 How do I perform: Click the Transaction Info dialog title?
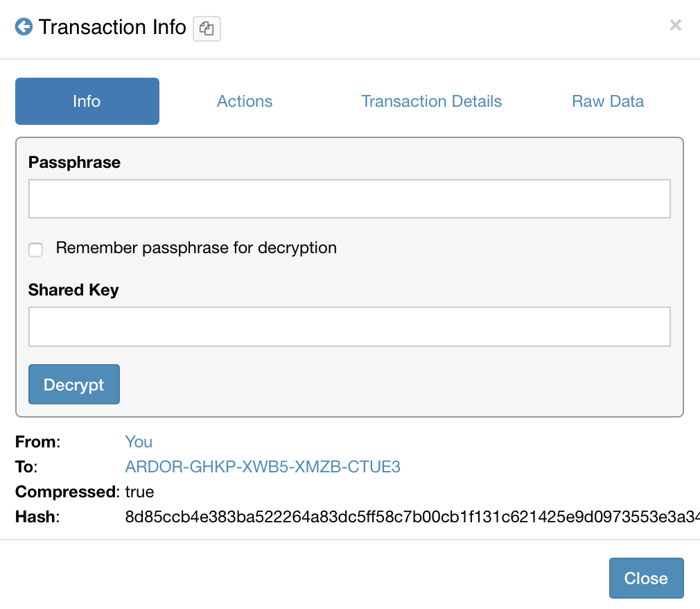tap(112, 27)
